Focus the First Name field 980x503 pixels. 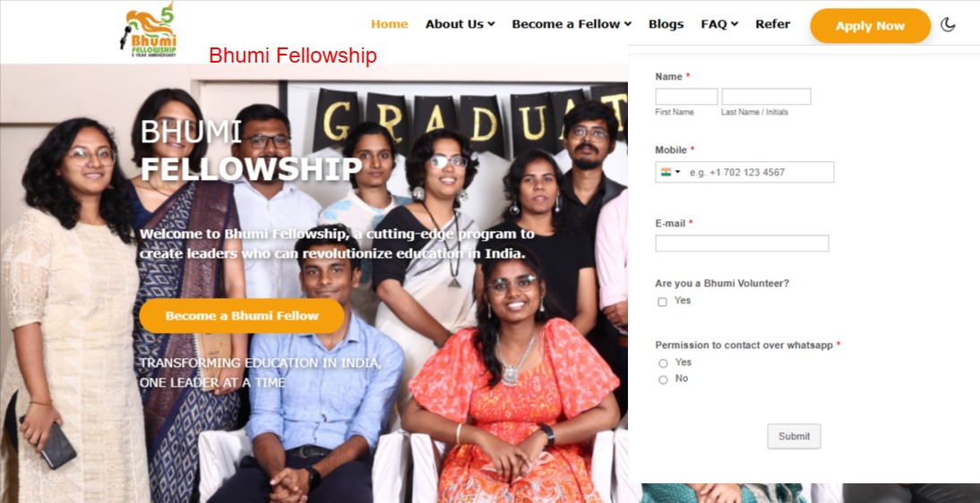point(686,97)
